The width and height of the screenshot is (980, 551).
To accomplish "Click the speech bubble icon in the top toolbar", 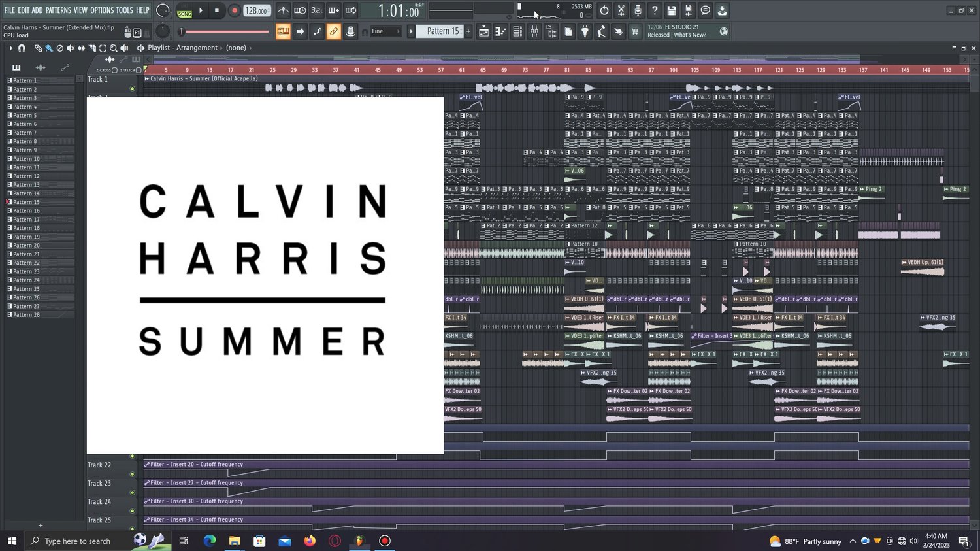I will tap(706, 10).
